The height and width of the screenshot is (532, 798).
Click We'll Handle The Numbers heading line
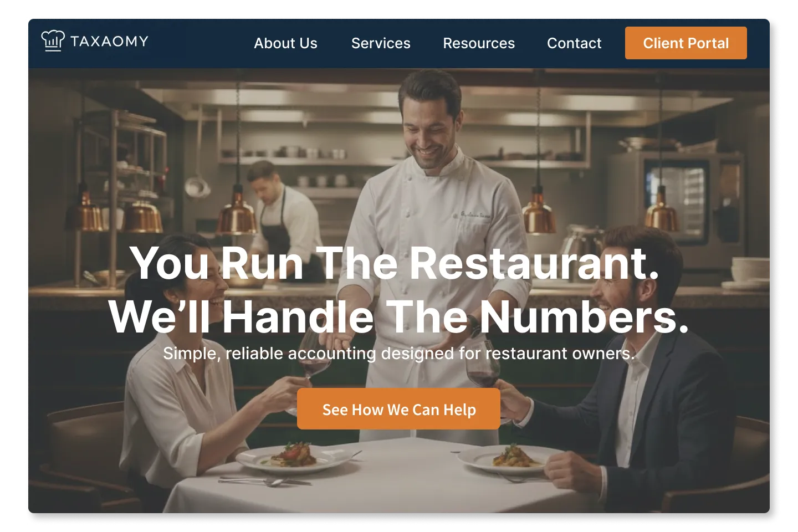click(399, 316)
